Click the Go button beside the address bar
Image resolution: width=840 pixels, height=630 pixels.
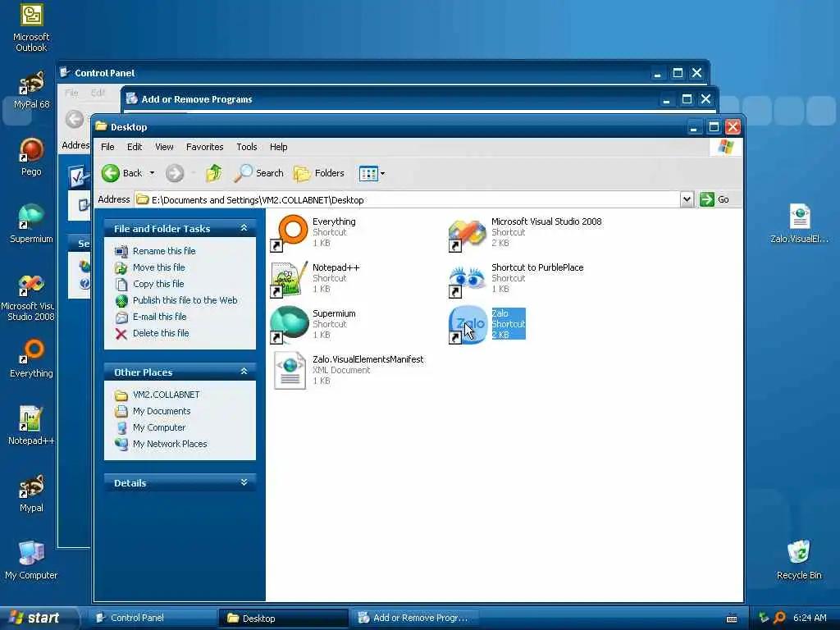tap(714, 200)
